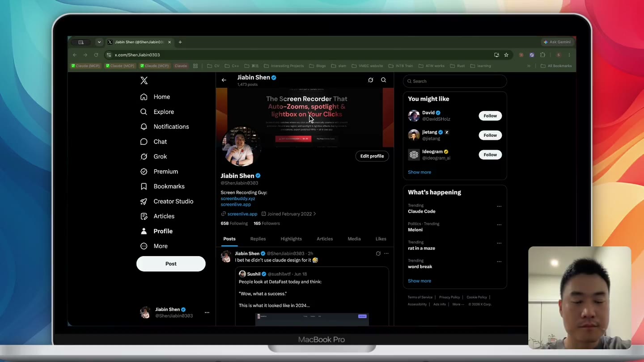Follow David in You might like

coord(490,116)
